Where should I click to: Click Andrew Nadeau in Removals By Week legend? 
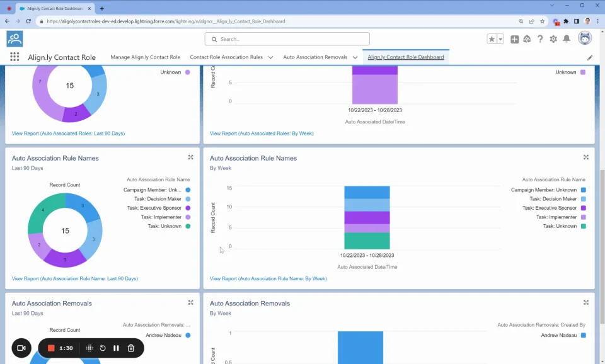(x=559, y=335)
